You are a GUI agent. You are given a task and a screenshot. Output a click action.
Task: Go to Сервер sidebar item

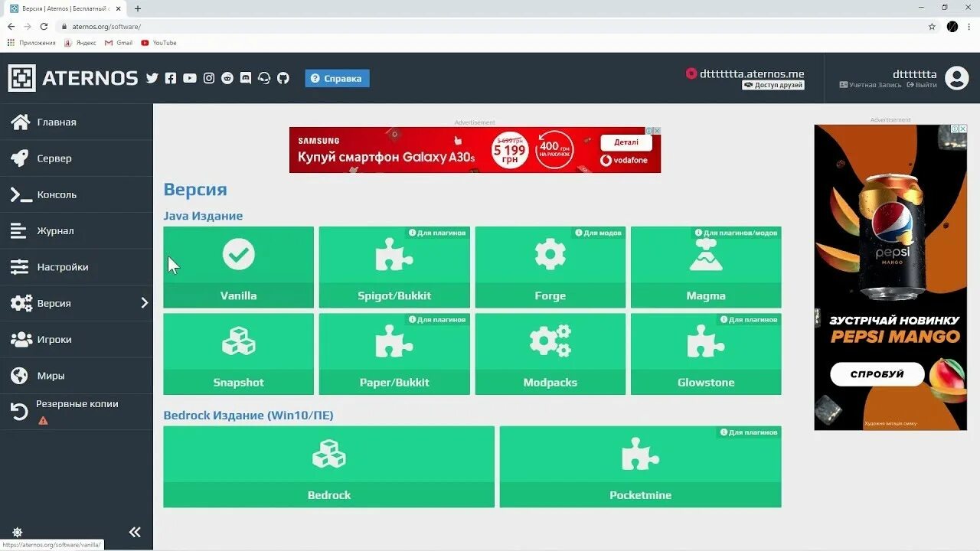point(77,158)
